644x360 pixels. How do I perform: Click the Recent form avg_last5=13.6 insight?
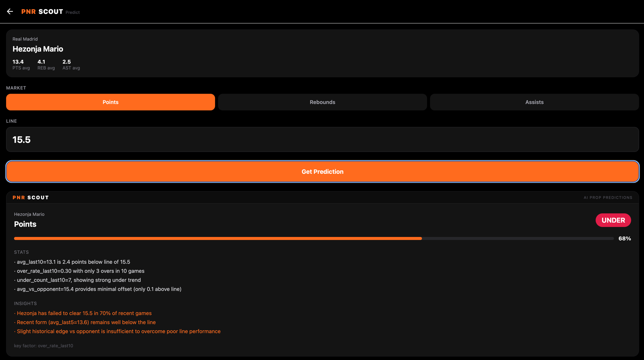(85, 322)
